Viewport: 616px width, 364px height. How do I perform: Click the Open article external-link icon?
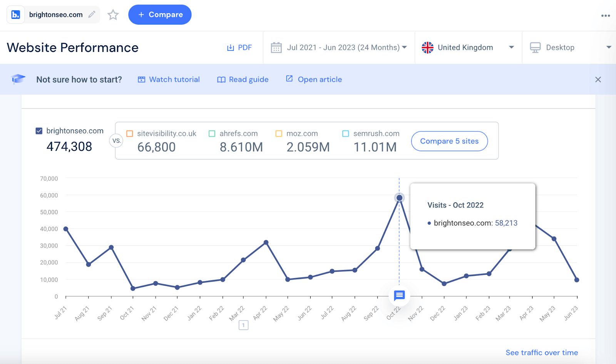(289, 78)
